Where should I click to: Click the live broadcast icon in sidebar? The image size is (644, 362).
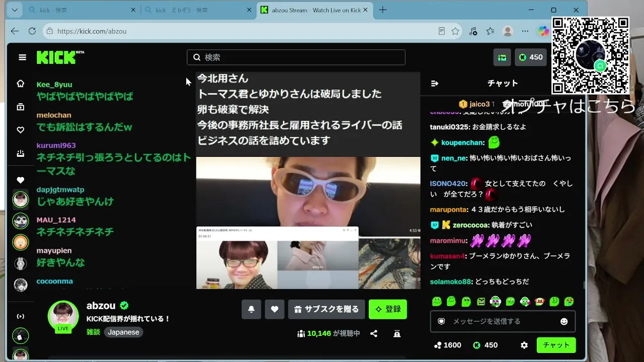point(21,316)
